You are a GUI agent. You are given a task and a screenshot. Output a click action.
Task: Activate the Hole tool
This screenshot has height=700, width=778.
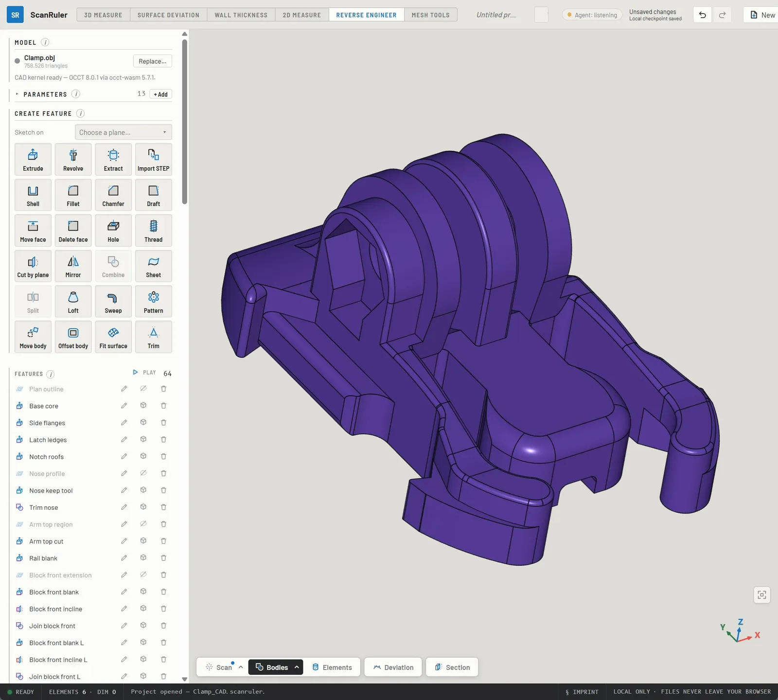point(113,231)
